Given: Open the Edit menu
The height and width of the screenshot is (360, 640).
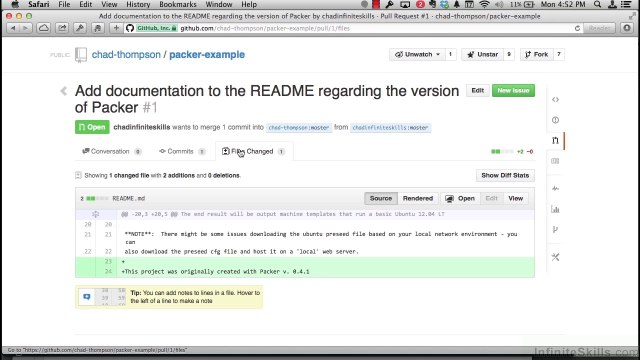Looking at the screenshot, I should tap(85, 4).
